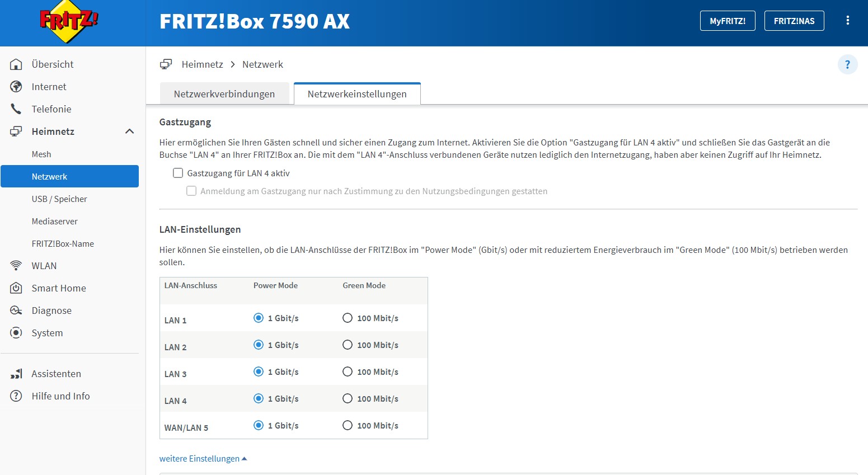Select 100 Mbit/s for LAN 1
The height and width of the screenshot is (475, 868).
[348, 318]
